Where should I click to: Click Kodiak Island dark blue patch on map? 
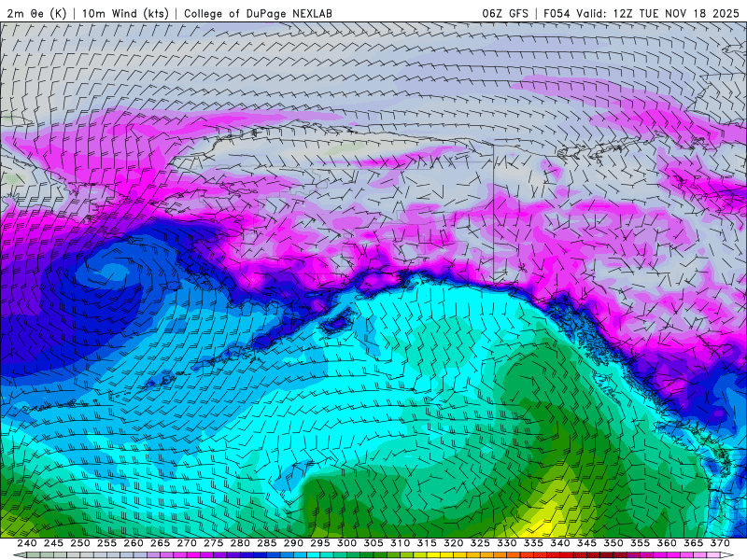[x=337, y=323]
